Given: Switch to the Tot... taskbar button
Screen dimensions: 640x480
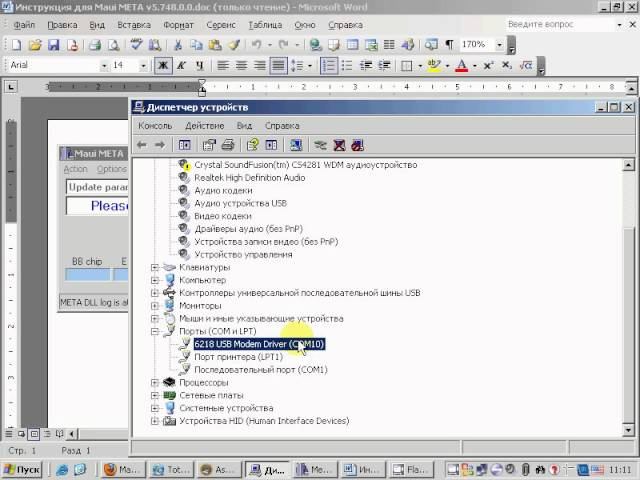Looking at the screenshot, I should (171, 470).
